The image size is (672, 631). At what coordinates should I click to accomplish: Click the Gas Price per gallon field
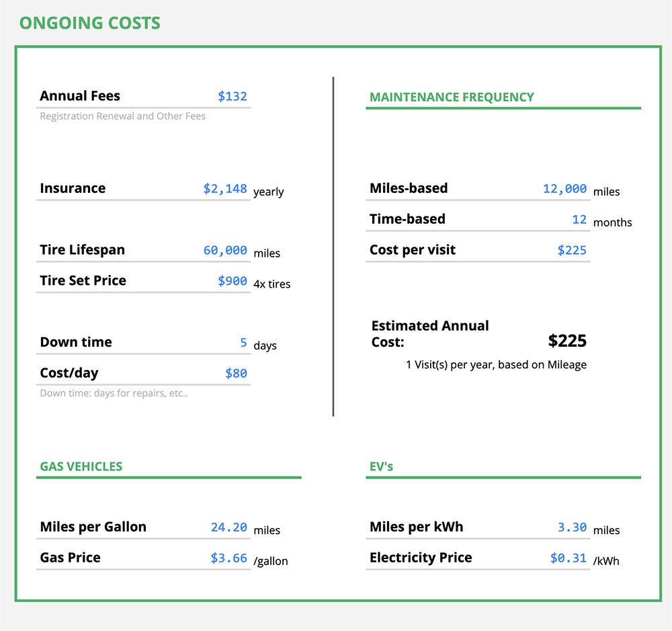click(229, 557)
